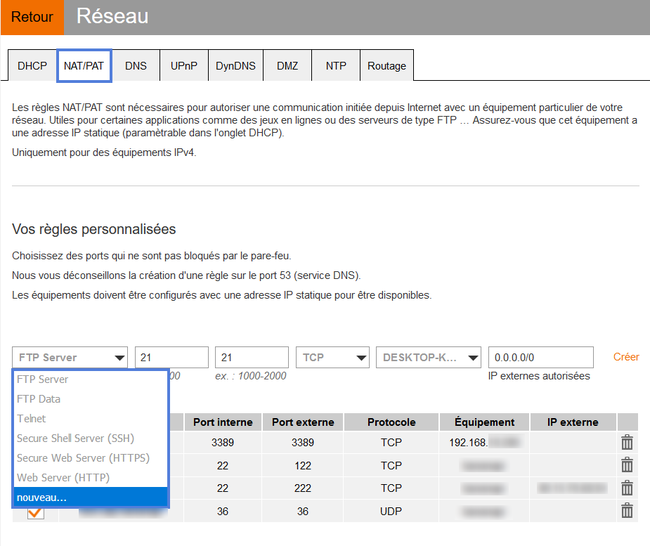Screen dimensions: 650x546
Task: Click the orange Retour button
Action: tap(32, 18)
